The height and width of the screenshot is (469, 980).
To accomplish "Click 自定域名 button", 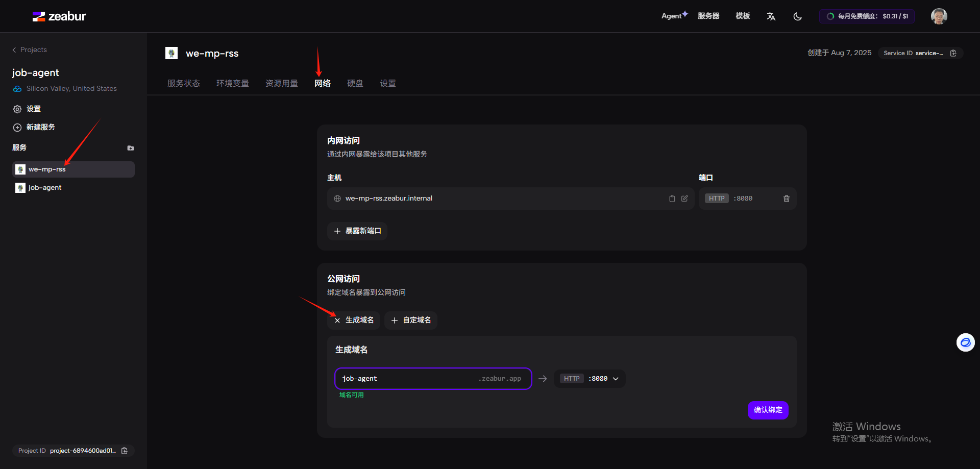I will click(x=411, y=320).
